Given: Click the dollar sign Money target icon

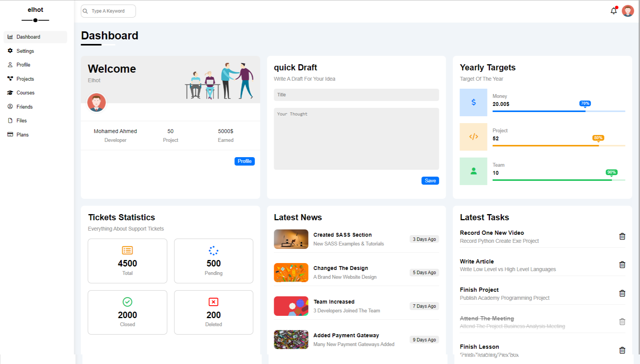Looking at the screenshot, I should (473, 102).
